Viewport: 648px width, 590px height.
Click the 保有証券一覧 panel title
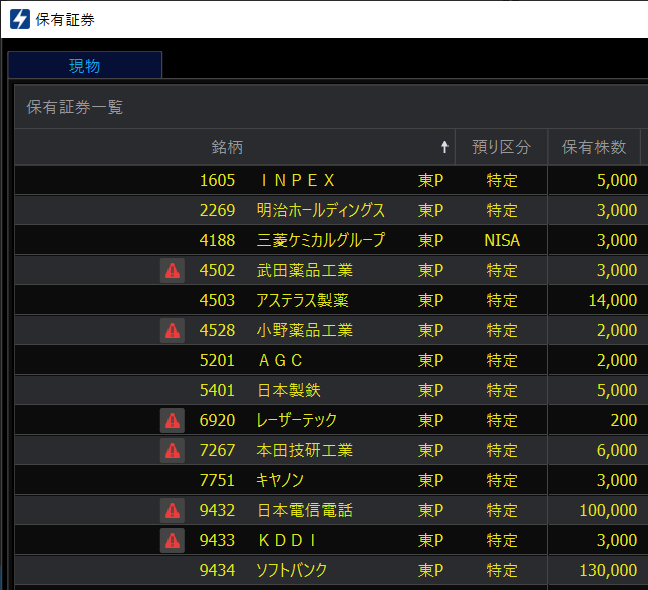(x=75, y=107)
